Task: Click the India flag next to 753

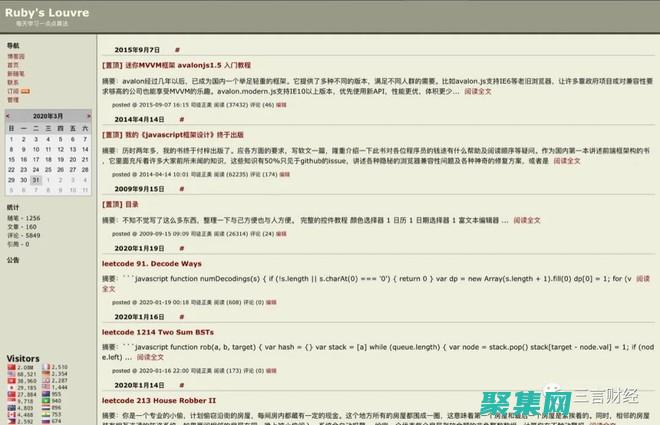Action: pos(46,414)
